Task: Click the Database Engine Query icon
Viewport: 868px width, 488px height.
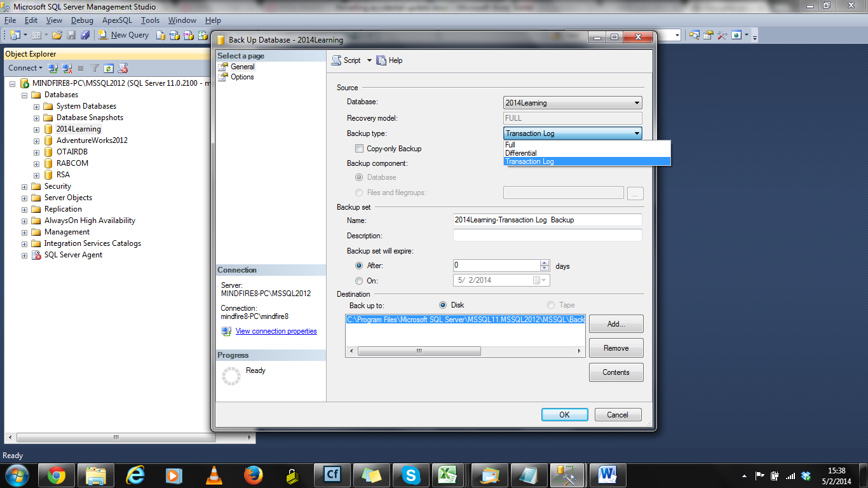Action: [161, 35]
